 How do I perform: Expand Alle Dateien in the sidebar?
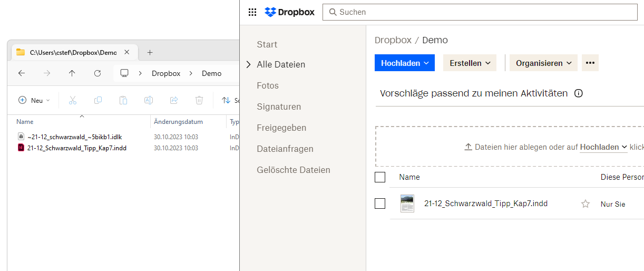[x=248, y=65]
